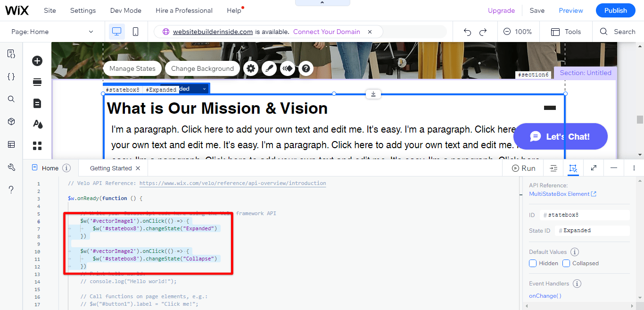The image size is (644, 310).
Task: Click the statebox8 ID input field
Action: click(x=585, y=215)
